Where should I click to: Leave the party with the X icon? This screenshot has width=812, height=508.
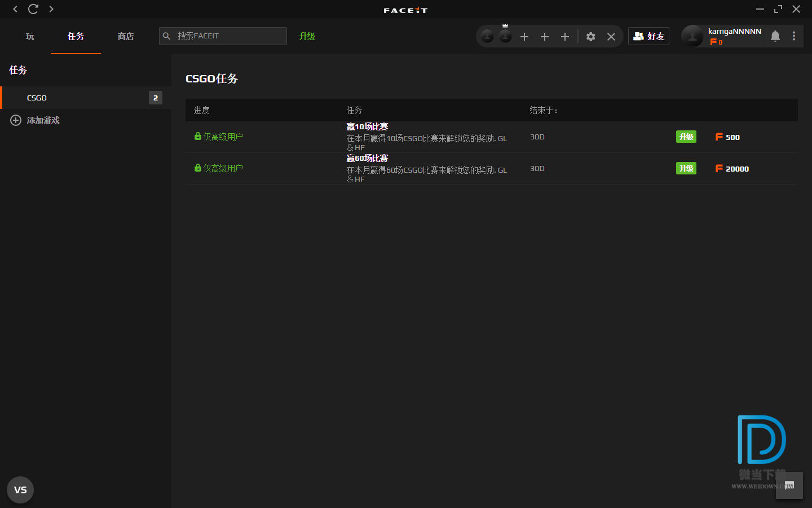611,37
